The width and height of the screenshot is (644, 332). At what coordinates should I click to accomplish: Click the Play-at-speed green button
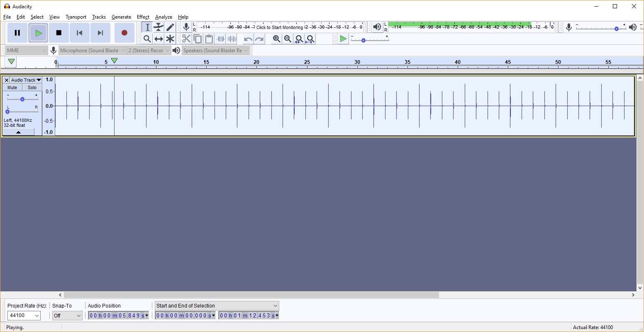click(343, 39)
